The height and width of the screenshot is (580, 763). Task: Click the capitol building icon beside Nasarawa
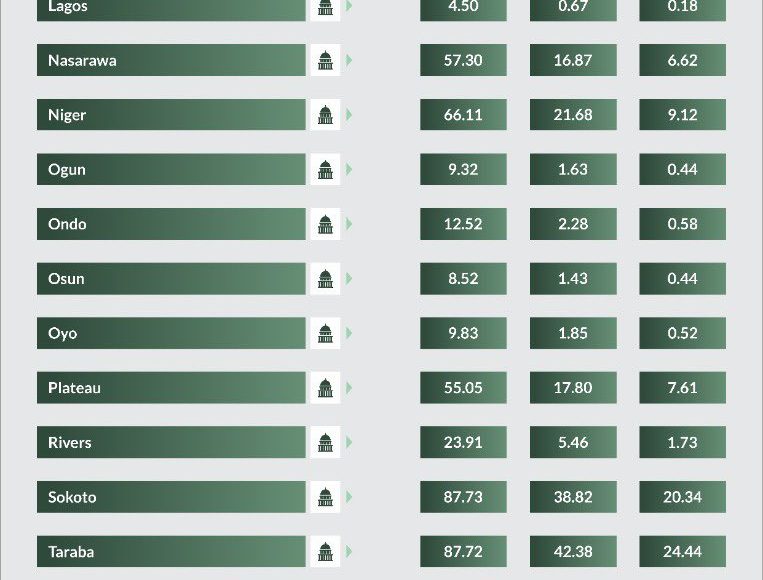click(325, 60)
